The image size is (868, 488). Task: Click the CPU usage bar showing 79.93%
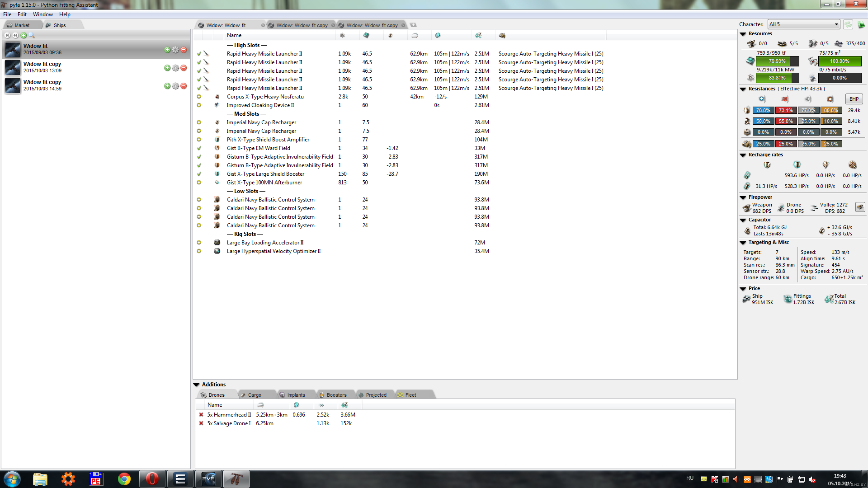click(777, 61)
